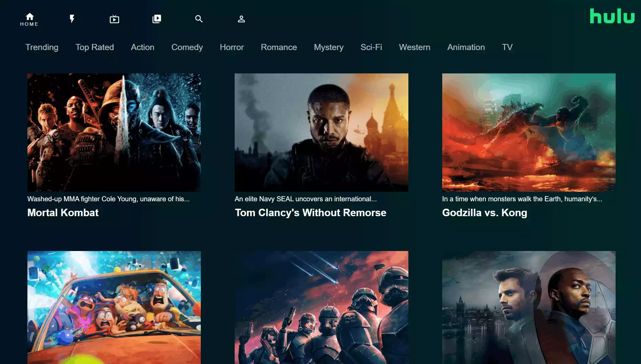Click the live TV icon
The image size is (641, 364).
(114, 19)
